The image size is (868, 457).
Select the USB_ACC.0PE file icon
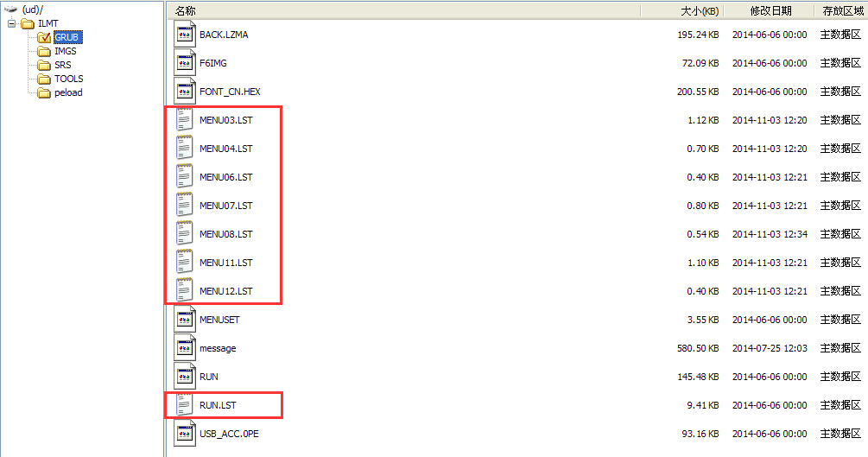point(184,434)
